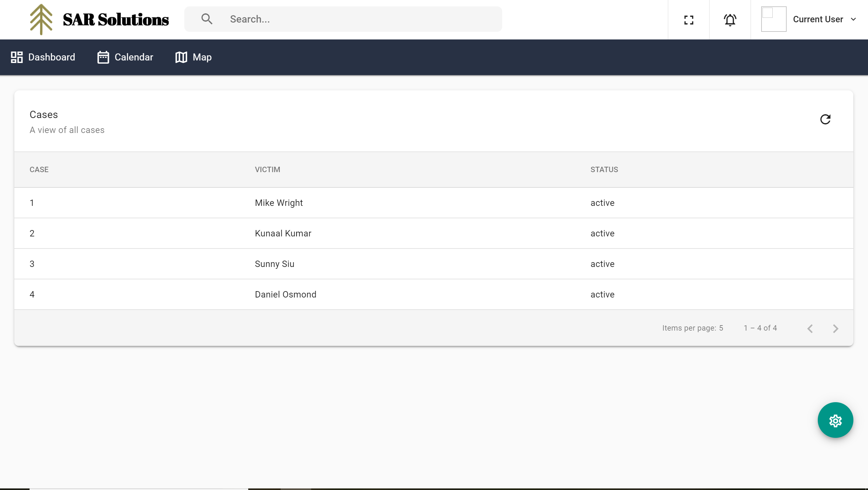Go to previous page of cases
The width and height of the screenshot is (868, 490).
[810, 328]
